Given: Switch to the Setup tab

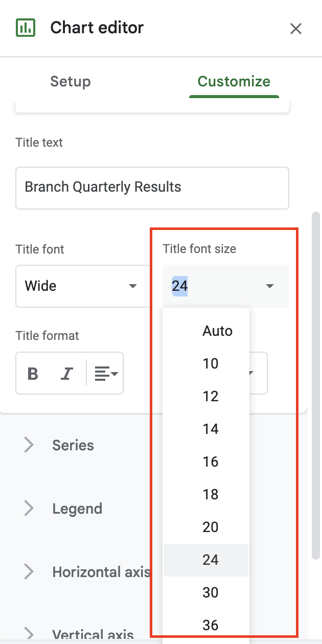Looking at the screenshot, I should pyautogui.click(x=71, y=82).
